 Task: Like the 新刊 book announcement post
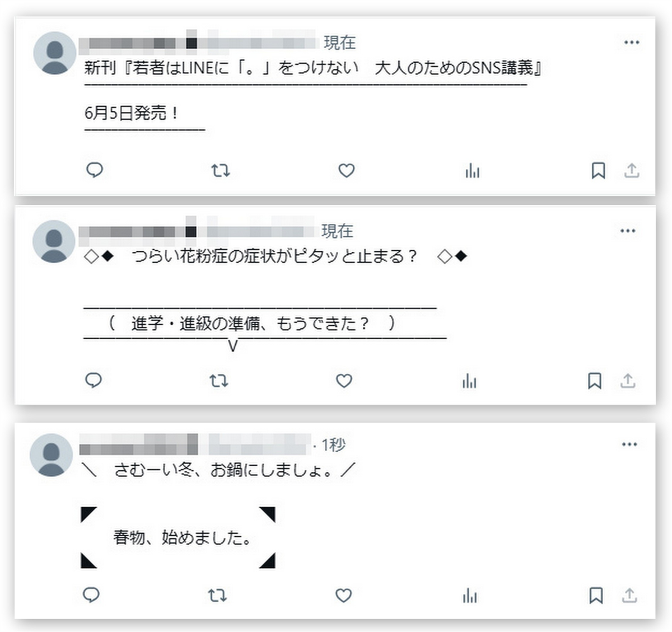coord(347,170)
